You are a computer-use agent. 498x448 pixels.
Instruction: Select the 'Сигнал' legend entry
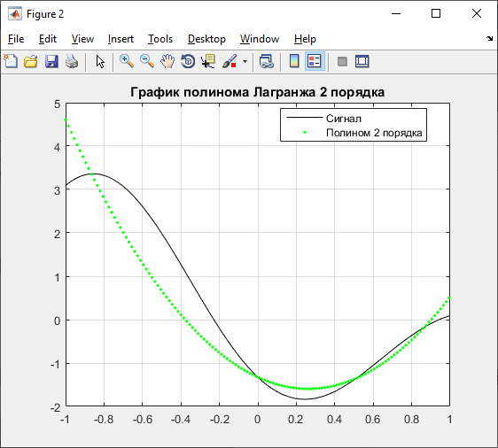click(x=344, y=119)
